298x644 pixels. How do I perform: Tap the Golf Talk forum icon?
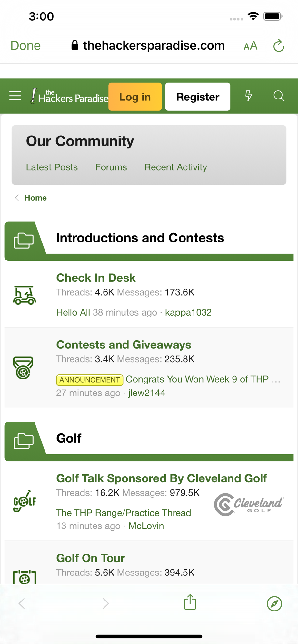(x=25, y=501)
